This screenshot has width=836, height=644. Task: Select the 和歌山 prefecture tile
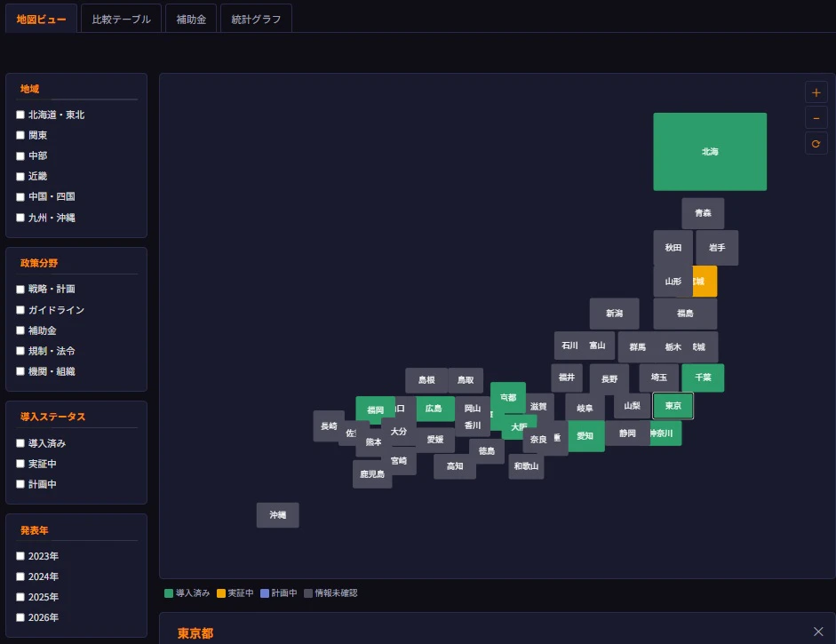pyautogui.click(x=526, y=466)
